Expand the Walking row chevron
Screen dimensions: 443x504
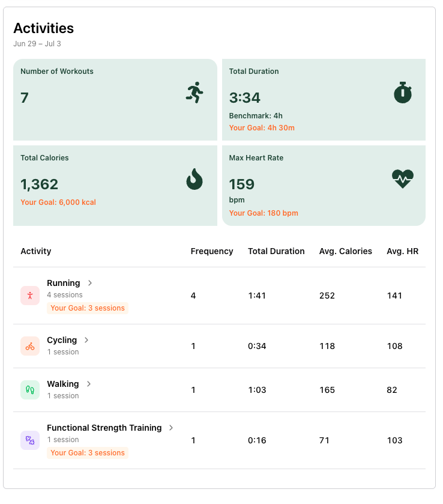89,384
